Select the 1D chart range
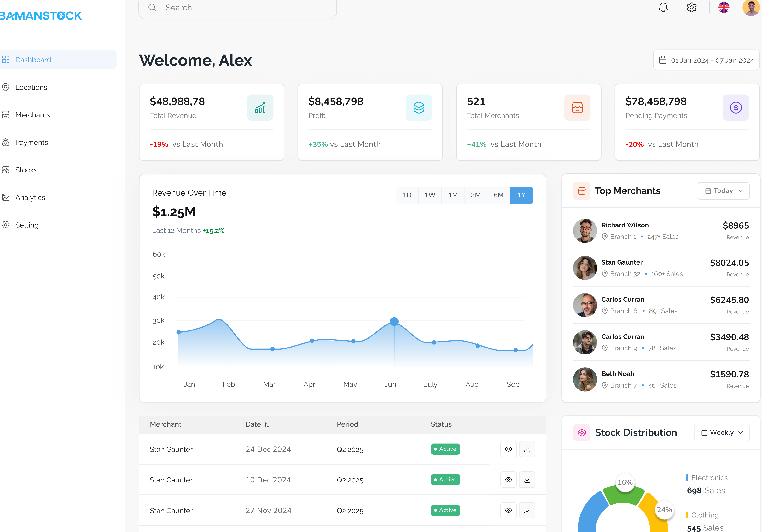This screenshot has height=532, width=762. [407, 195]
